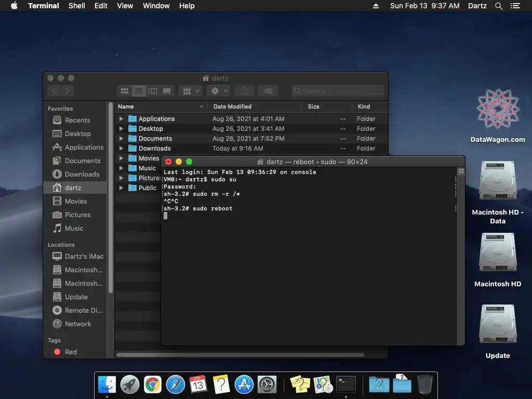Open Safari compass icon in dock
532x399 pixels.
(x=176, y=384)
